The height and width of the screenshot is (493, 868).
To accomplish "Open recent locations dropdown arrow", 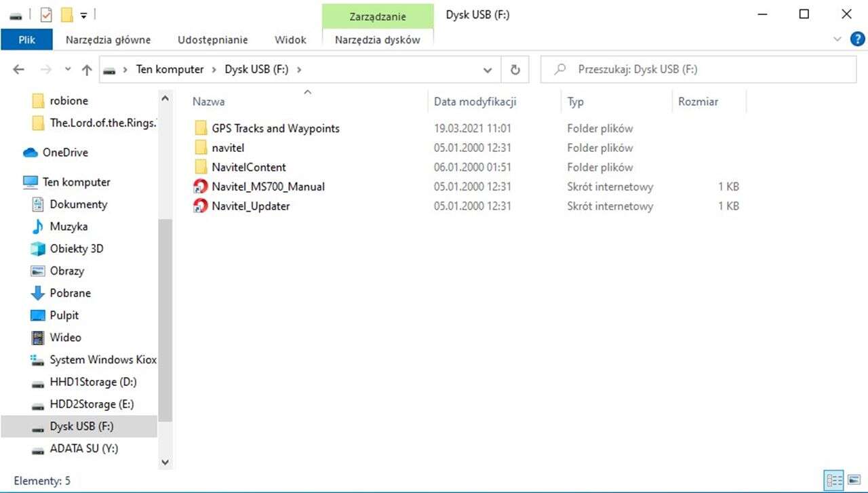I will point(68,70).
